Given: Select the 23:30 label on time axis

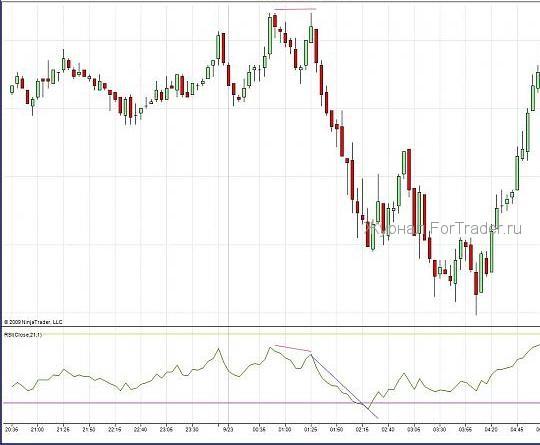Looking at the screenshot, I should click(192, 430).
